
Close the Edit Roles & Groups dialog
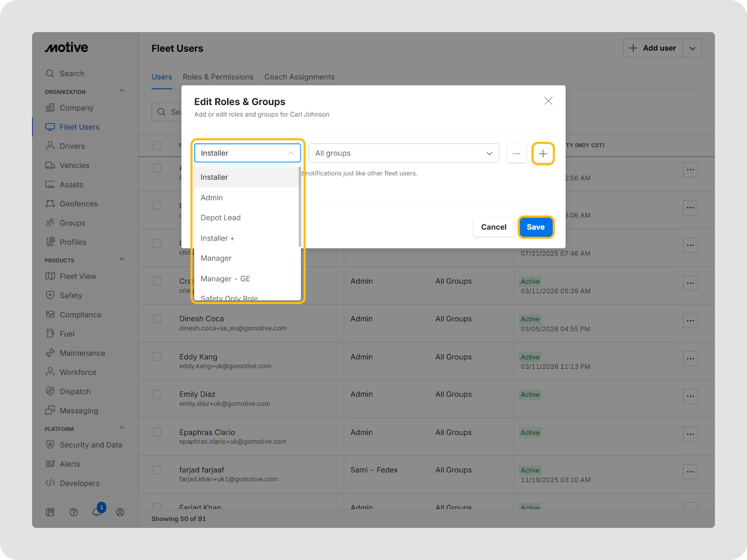point(548,101)
